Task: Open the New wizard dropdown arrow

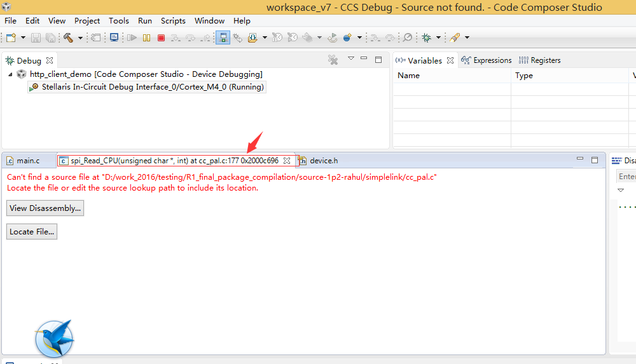Action: [23, 37]
